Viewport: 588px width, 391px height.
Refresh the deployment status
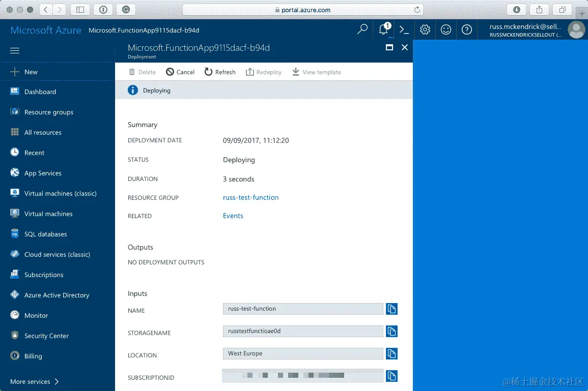pos(220,72)
